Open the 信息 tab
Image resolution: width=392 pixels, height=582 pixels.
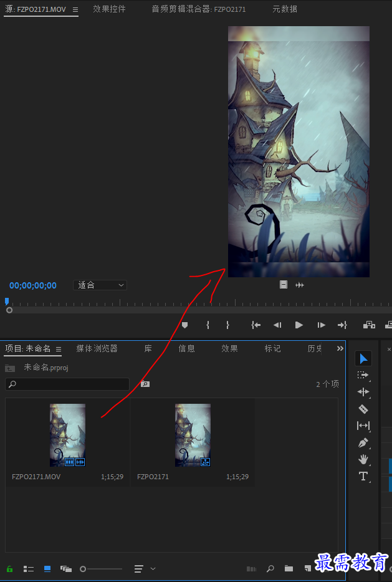pyautogui.click(x=186, y=348)
